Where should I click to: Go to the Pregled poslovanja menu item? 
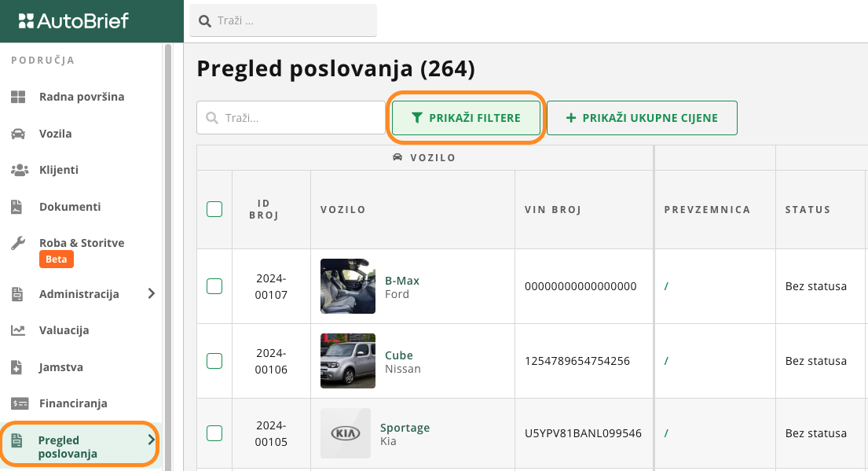click(x=68, y=447)
